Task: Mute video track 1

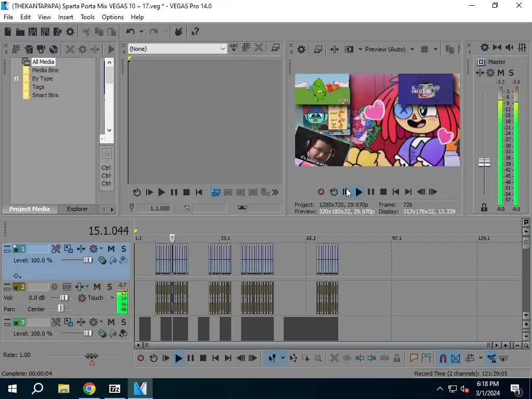Action: pos(111,249)
